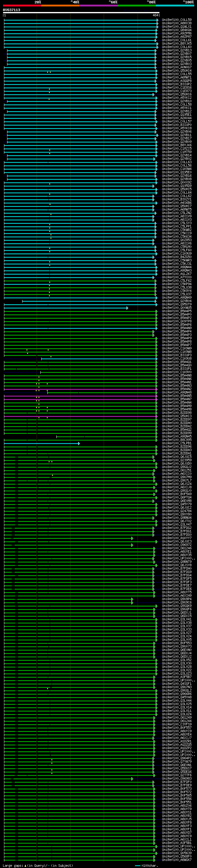This screenshot has height=868, width=197.
Task: Open hit UniRef100_A8MX38
Action: (x=177, y=23)
